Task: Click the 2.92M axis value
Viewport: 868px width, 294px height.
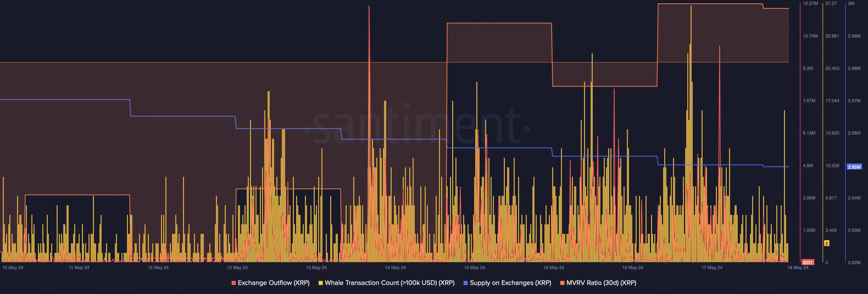Action: [x=854, y=262]
